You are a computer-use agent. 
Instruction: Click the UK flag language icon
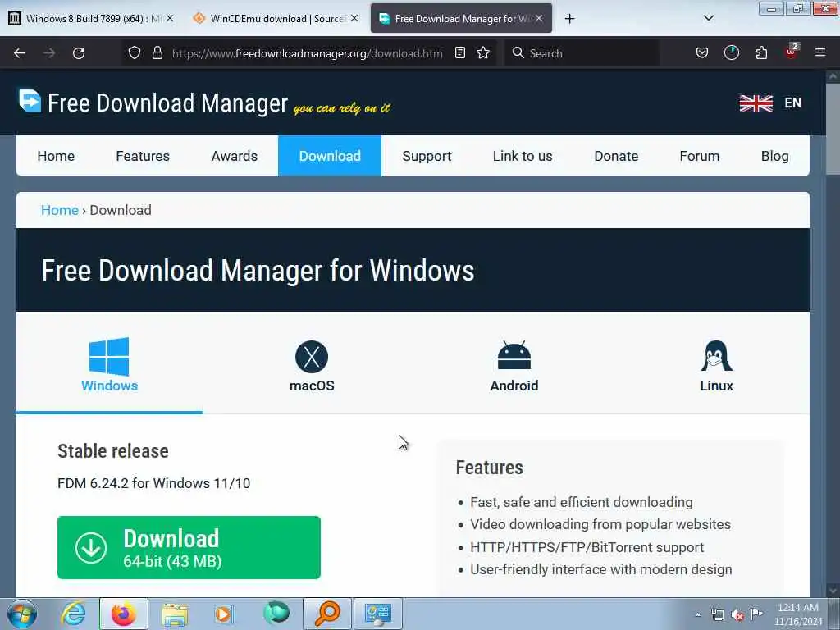click(756, 103)
